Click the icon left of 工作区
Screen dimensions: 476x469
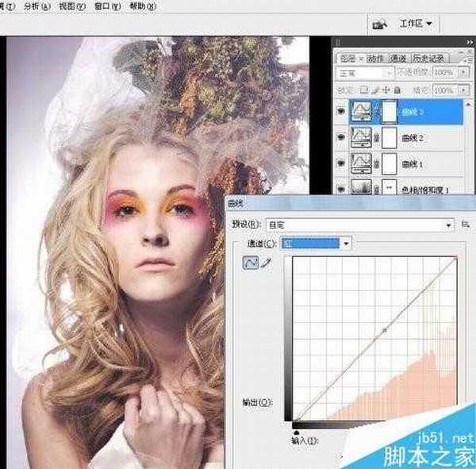pos(379,24)
